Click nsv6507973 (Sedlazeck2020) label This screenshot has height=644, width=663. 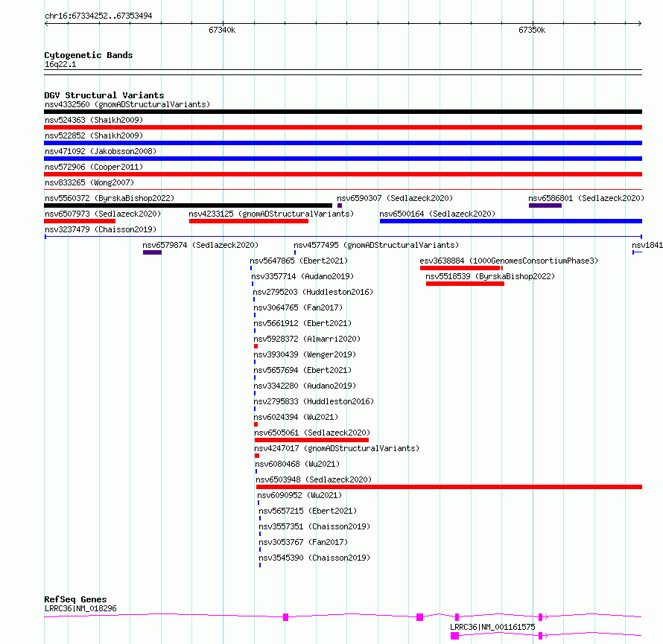103,214
